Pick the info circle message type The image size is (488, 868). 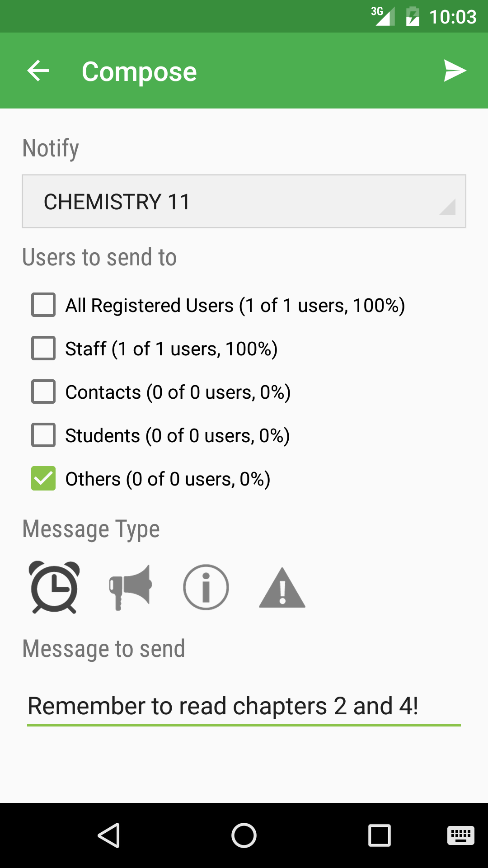(x=206, y=587)
